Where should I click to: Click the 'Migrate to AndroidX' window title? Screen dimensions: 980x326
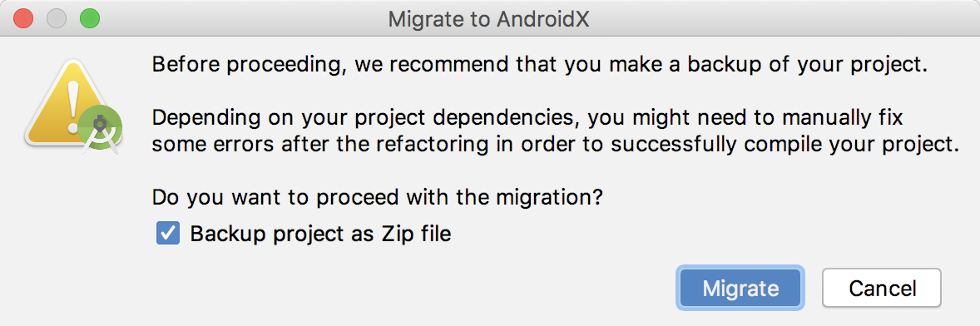coord(488,19)
